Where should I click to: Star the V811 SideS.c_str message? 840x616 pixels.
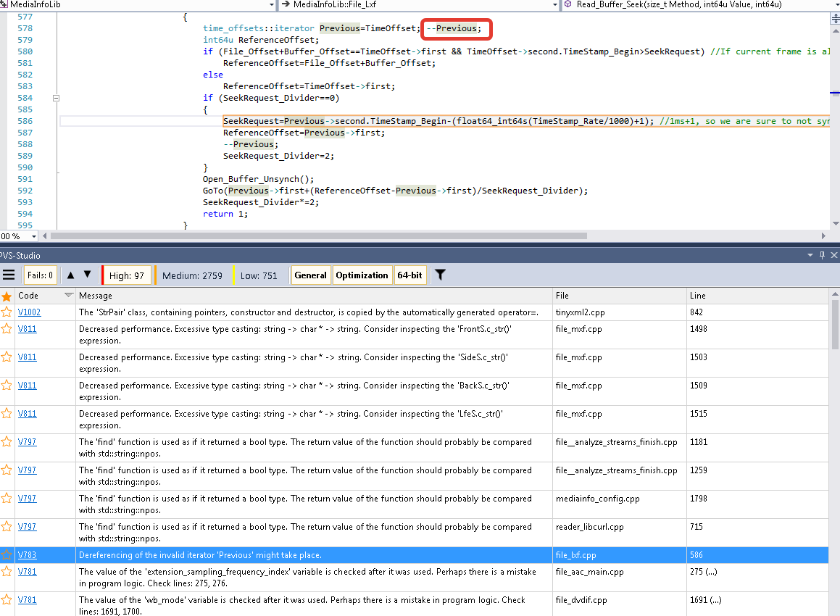coord(7,357)
